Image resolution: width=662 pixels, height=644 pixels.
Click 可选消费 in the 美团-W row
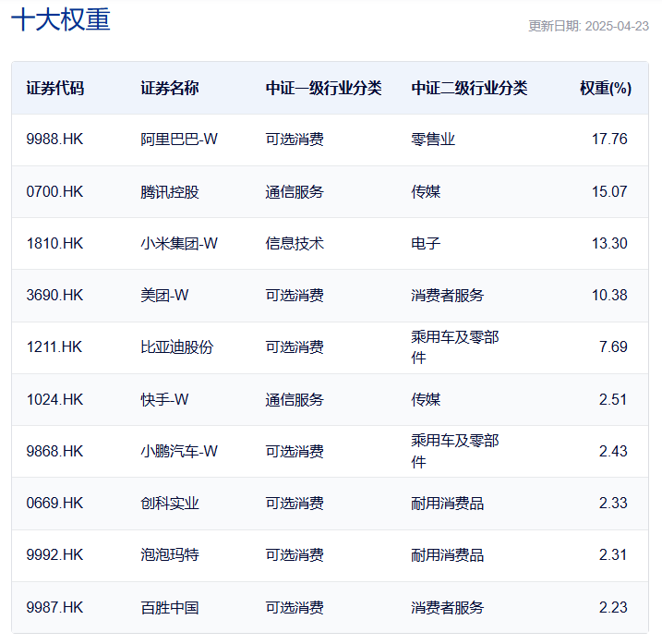tap(295, 295)
